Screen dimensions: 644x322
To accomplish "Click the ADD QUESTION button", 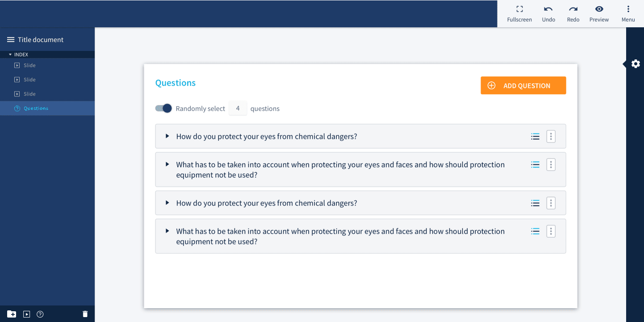I will (x=523, y=86).
